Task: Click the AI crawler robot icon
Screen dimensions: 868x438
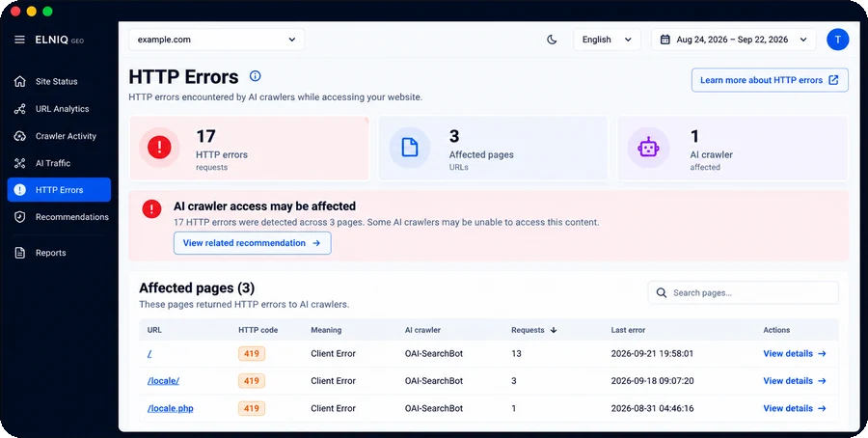Action: 648,148
